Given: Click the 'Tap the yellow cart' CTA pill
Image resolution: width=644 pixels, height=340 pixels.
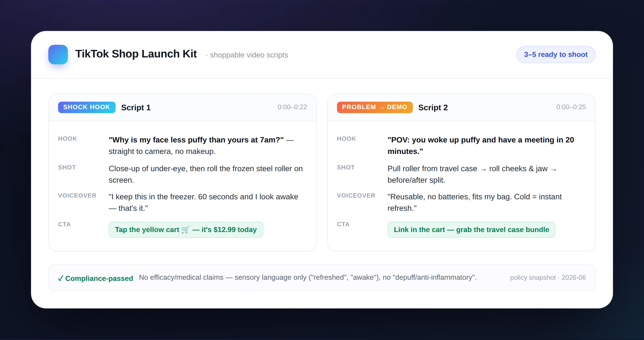Looking at the screenshot, I should 186,230.
